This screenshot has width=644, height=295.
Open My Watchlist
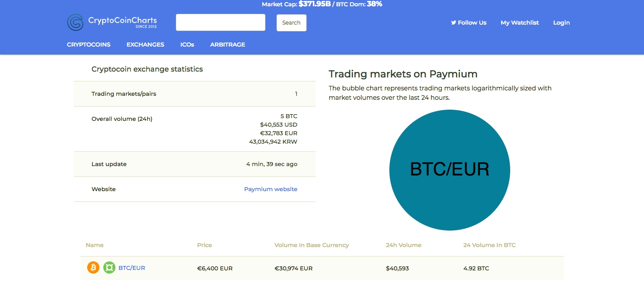pyautogui.click(x=520, y=22)
